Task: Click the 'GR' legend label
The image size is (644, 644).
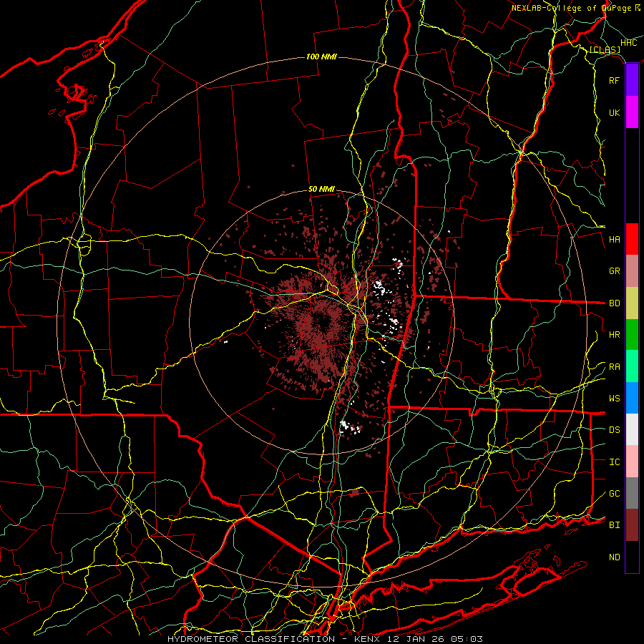Action: 614,271
